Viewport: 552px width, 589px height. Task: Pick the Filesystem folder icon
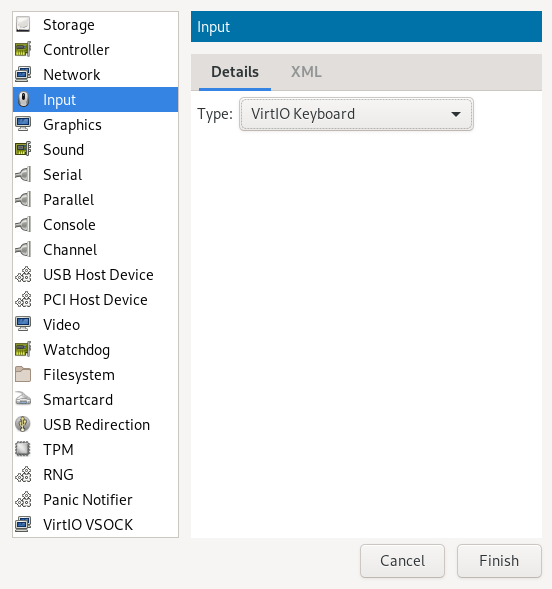[23, 375]
